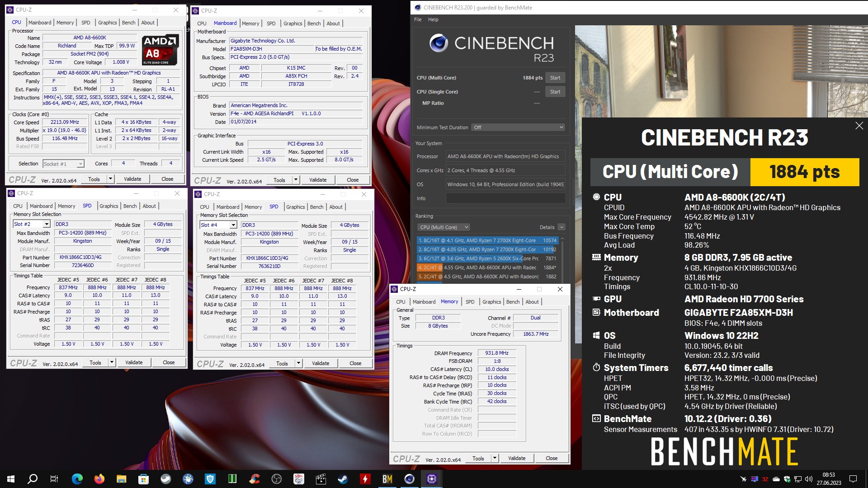Open the notification center icon

point(853,479)
